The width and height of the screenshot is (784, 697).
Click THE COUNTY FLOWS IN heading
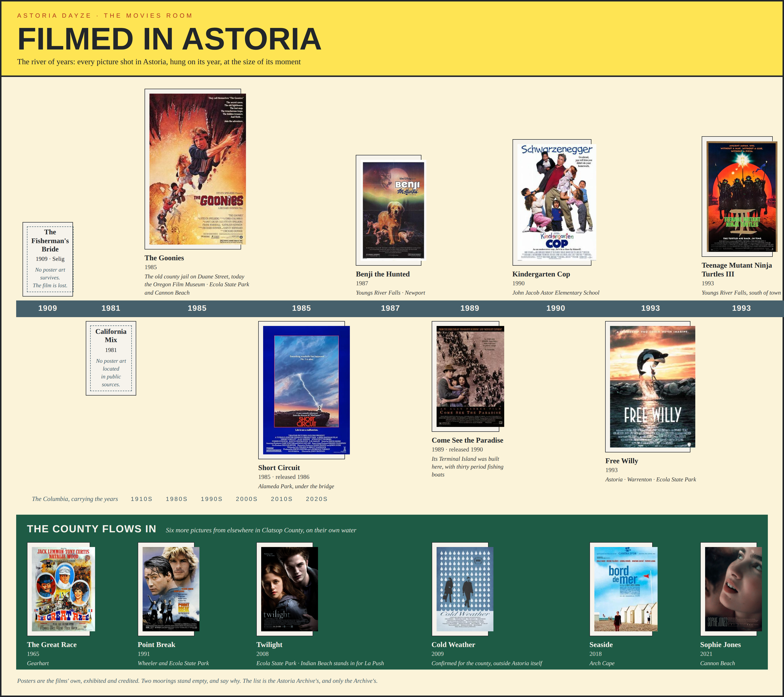(92, 529)
